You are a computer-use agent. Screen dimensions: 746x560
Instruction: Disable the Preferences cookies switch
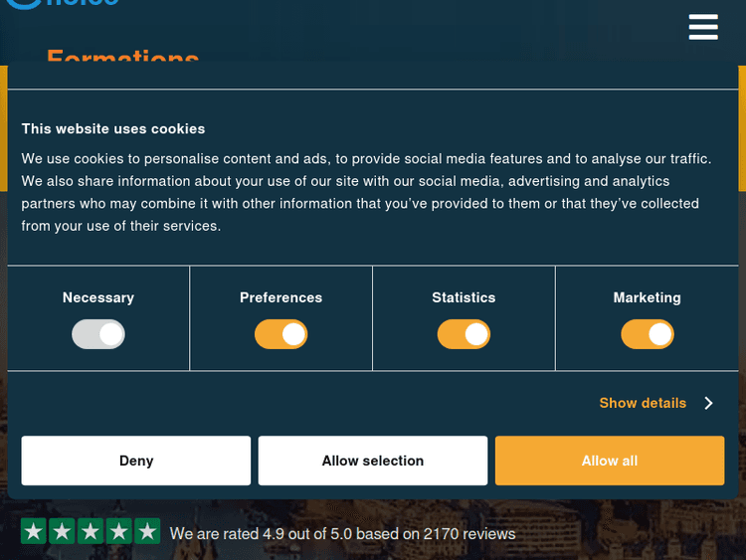point(280,334)
